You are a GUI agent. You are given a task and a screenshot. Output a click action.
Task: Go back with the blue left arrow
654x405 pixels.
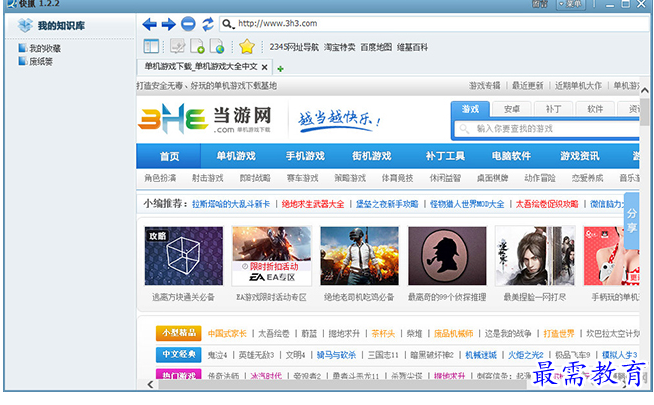(x=149, y=24)
